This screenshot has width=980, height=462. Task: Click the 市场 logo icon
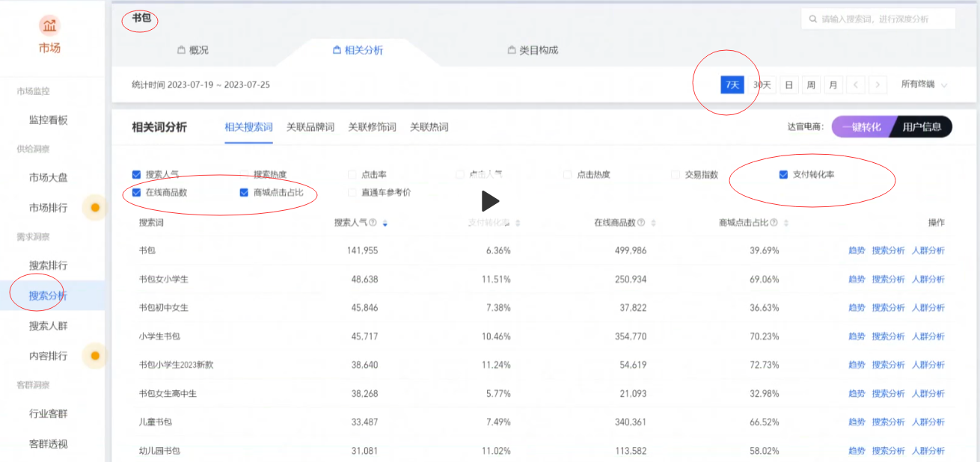click(x=49, y=26)
